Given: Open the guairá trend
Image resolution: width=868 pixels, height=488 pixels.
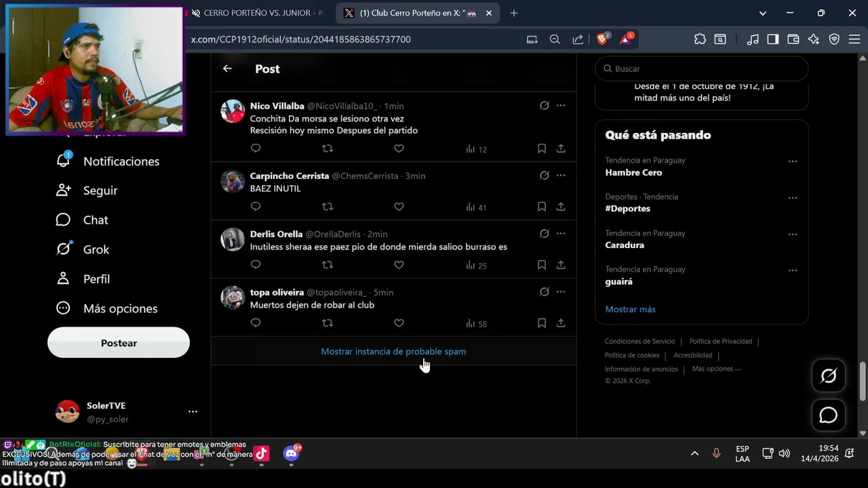Looking at the screenshot, I should pyautogui.click(x=619, y=281).
